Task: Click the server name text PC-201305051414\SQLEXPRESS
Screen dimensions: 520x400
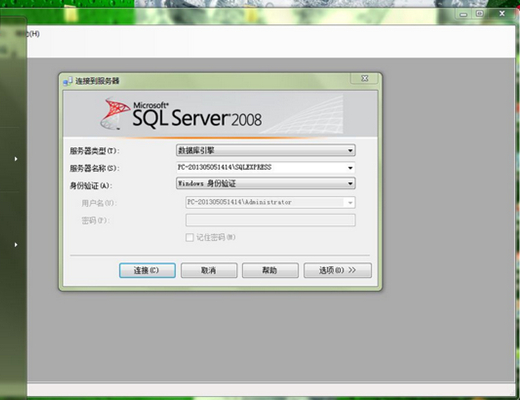Action: coord(224,167)
